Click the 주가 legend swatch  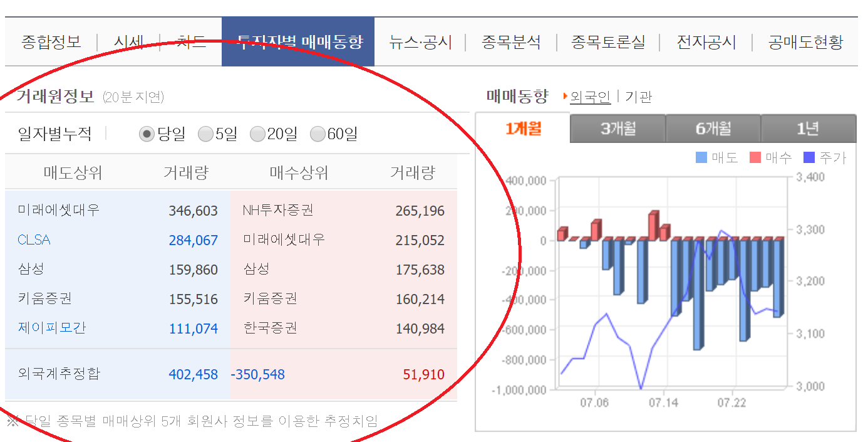pos(809,157)
